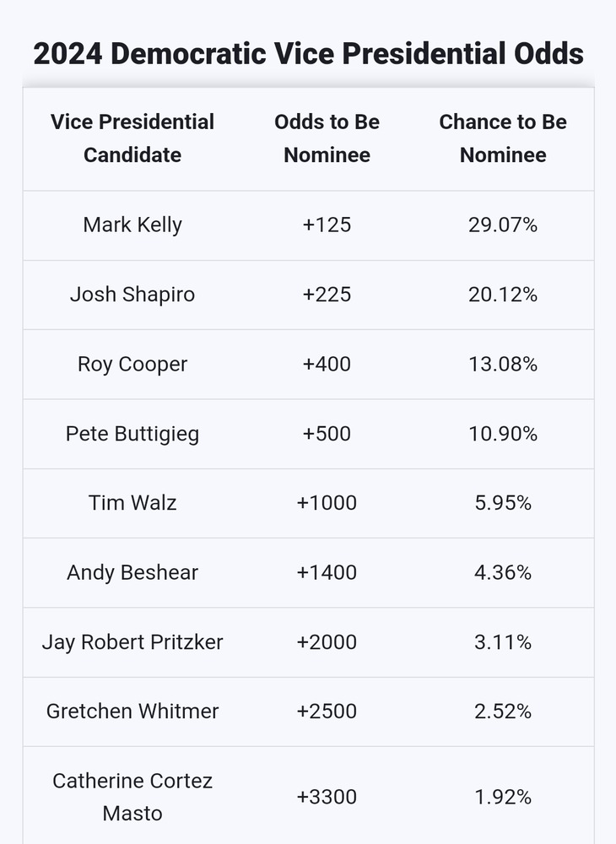This screenshot has height=844, width=616.
Task: Click Josh Shapiro's 20.12% chance
Action: (503, 295)
